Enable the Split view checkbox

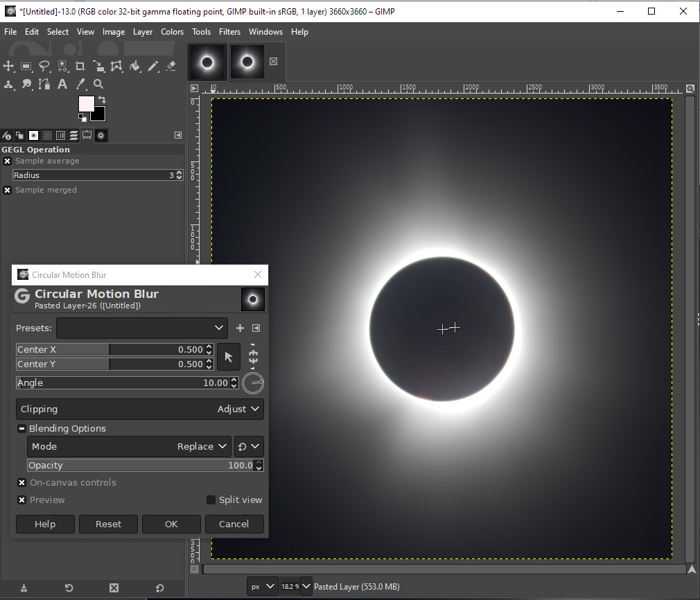click(211, 500)
